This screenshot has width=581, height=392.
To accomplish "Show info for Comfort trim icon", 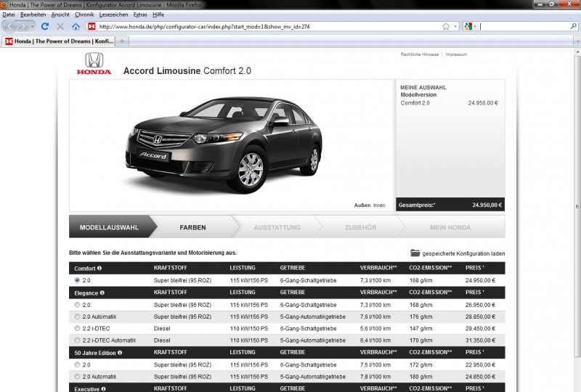I will tap(99, 269).
